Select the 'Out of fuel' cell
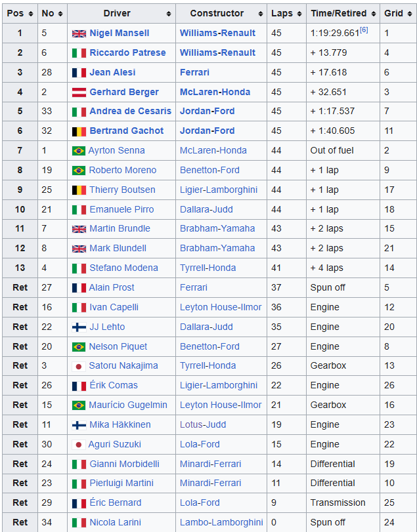 [x=343, y=151]
